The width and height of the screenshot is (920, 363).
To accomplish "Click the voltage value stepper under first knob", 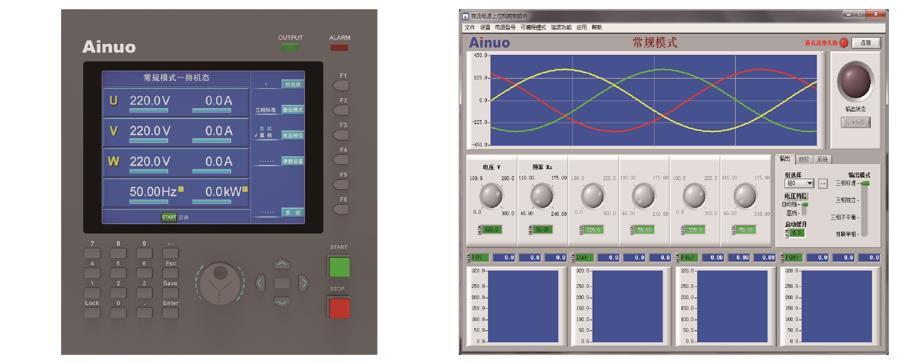I will pyautogui.click(x=490, y=229).
